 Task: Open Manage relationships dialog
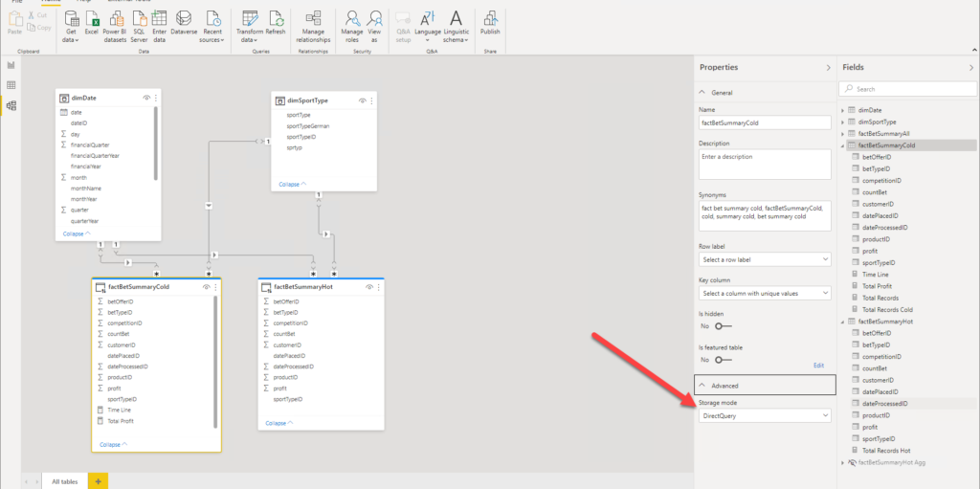click(313, 26)
